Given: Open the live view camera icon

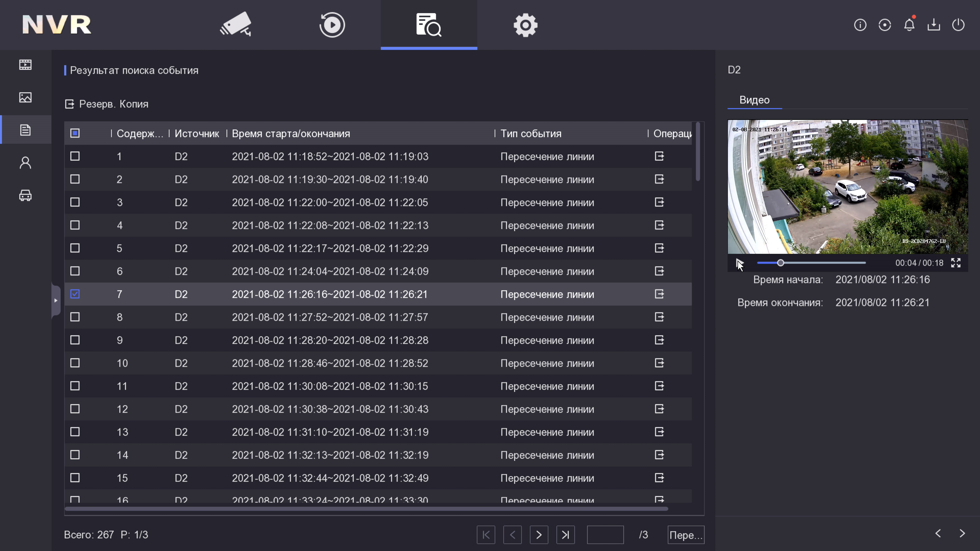Looking at the screenshot, I should [x=236, y=25].
